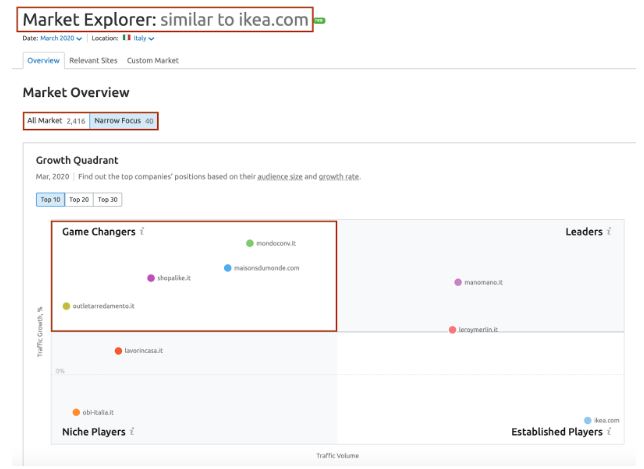Screen dimensions: 644x469
Task: Click the Established Players info icon
Action: click(609, 432)
